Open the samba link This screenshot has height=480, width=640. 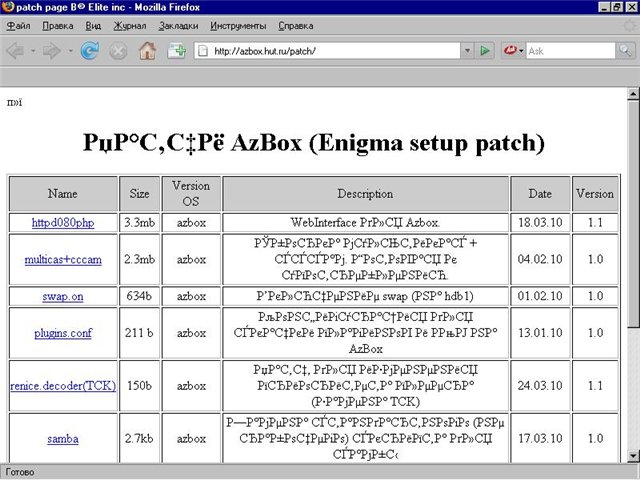coord(63,439)
